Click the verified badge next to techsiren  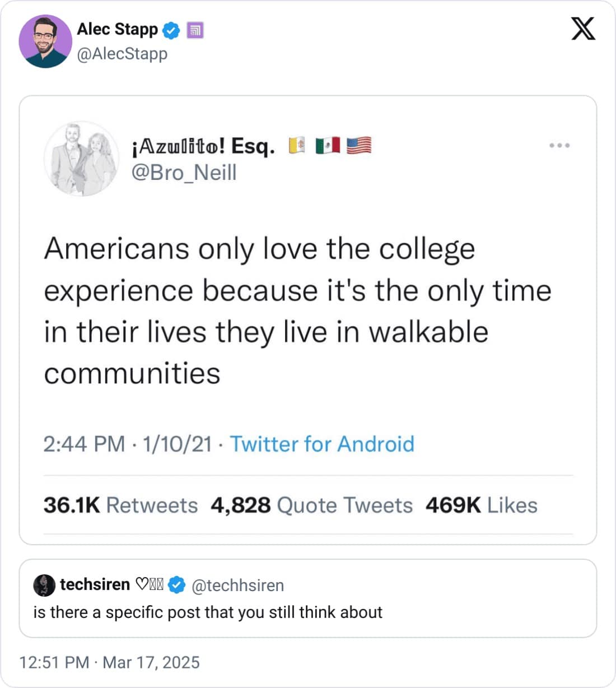[178, 585]
